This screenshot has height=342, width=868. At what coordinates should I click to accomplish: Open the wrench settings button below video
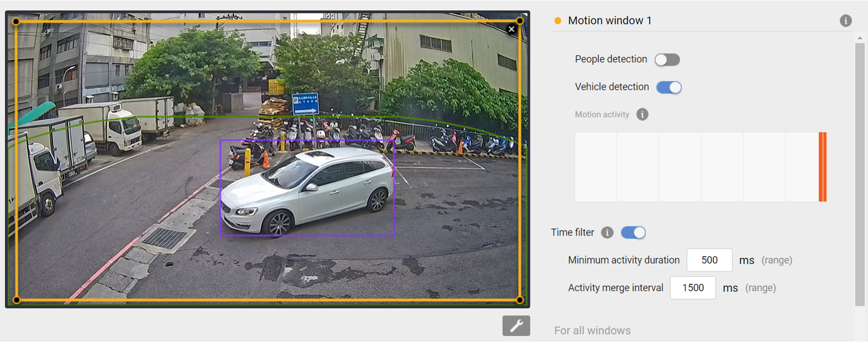coord(516,326)
